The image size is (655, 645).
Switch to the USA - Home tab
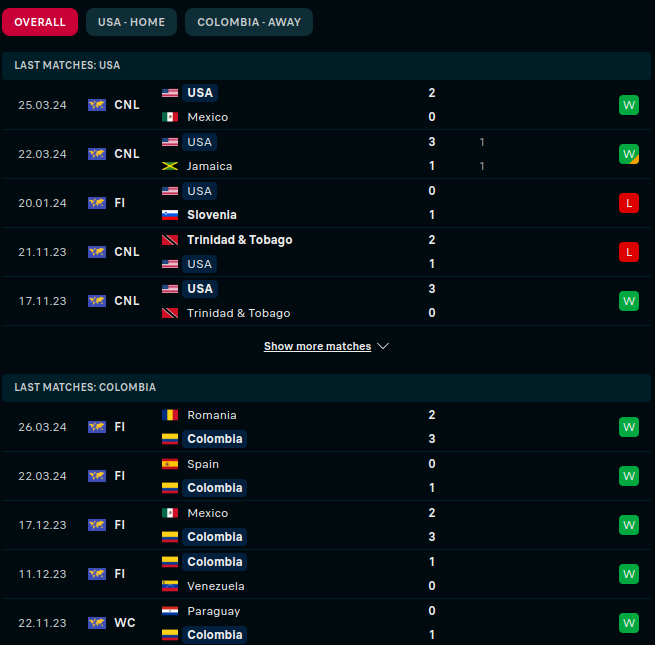tap(131, 22)
